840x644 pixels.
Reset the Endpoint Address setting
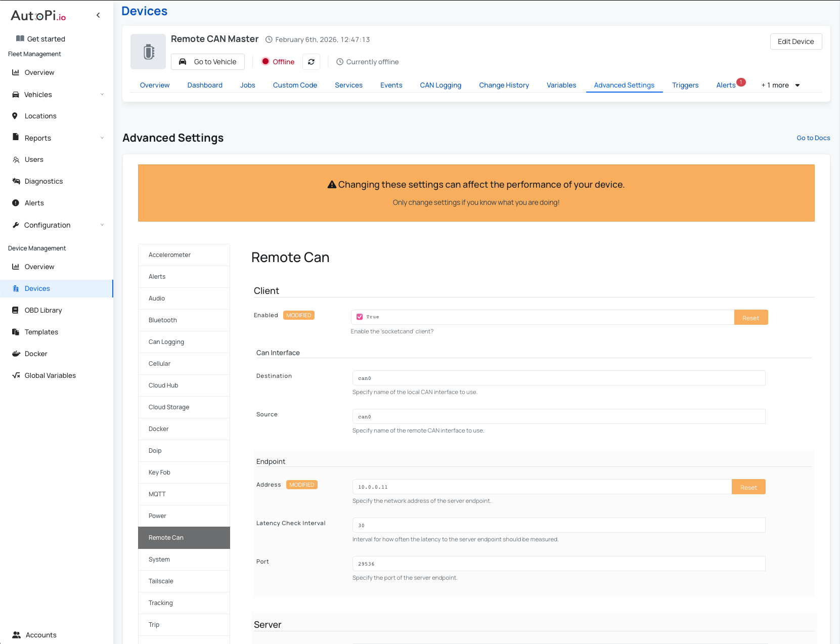tap(748, 487)
